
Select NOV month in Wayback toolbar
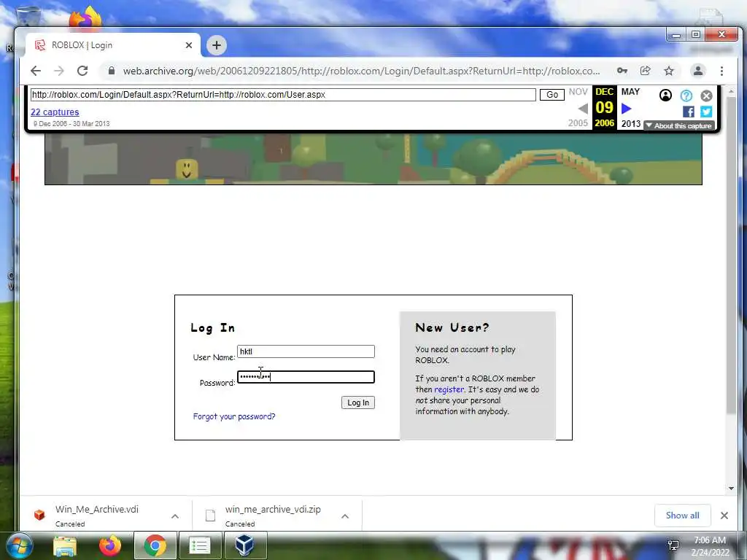pyautogui.click(x=578, y=92)
